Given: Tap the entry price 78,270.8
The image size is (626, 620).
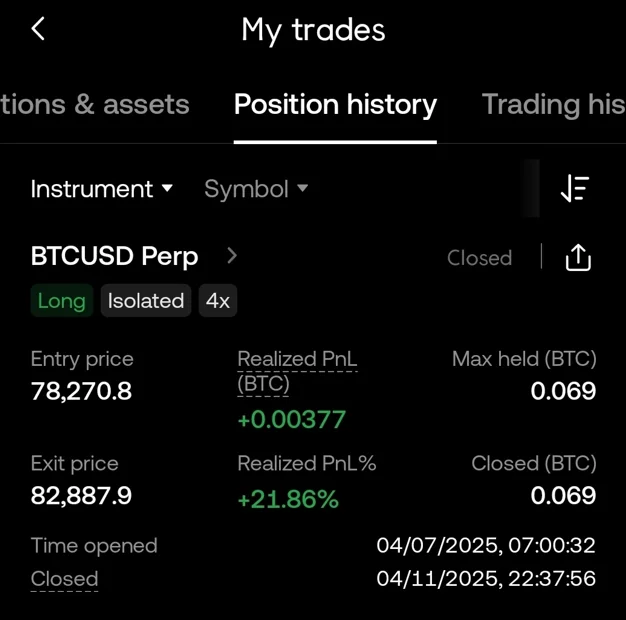Looking at the screenshot, I should [x=81, y=391].
